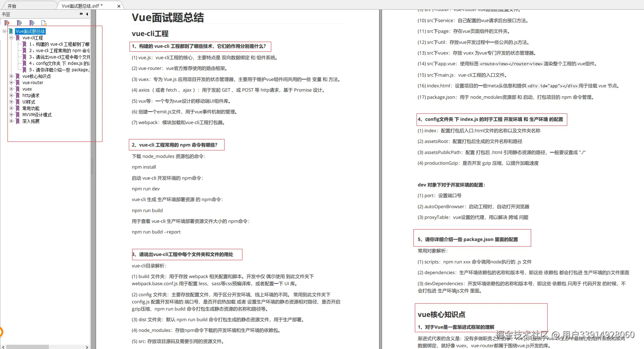Click the bookmark icon beside vue-router in the tree
Viewport: 644px width, 349px height.
17,83
